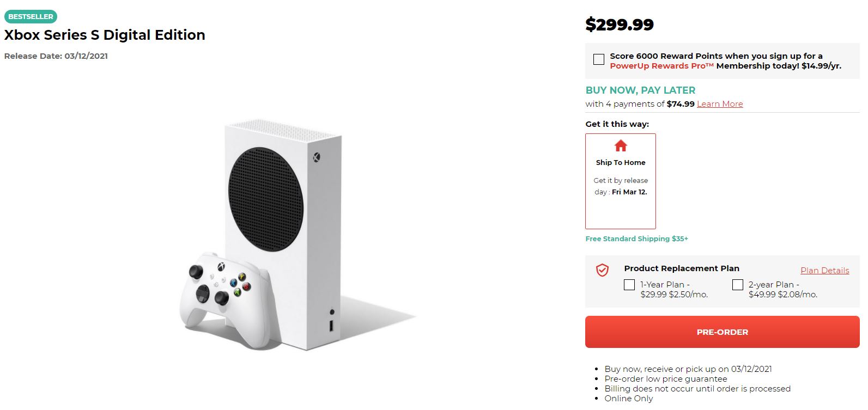Viewport: 868px width, 410px height.
Task: Click the Pre-order low price guarantee bullet
Action: [x=665, y=379]
